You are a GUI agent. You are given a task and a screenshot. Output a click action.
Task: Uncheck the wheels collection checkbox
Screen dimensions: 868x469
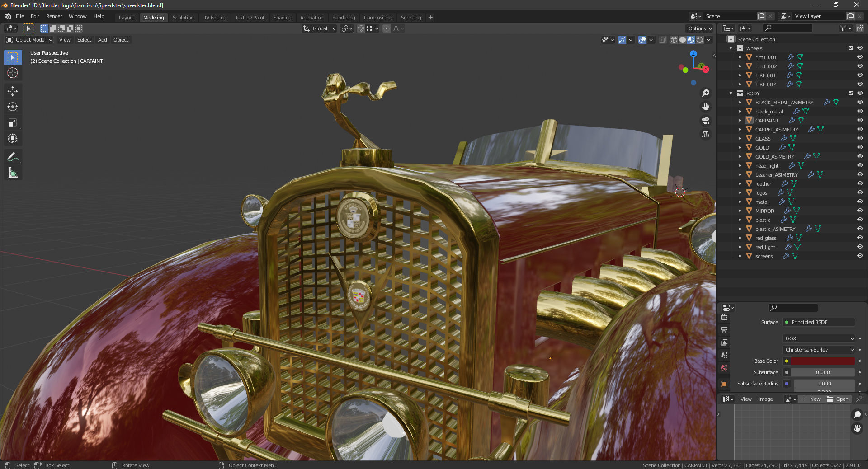850,48
